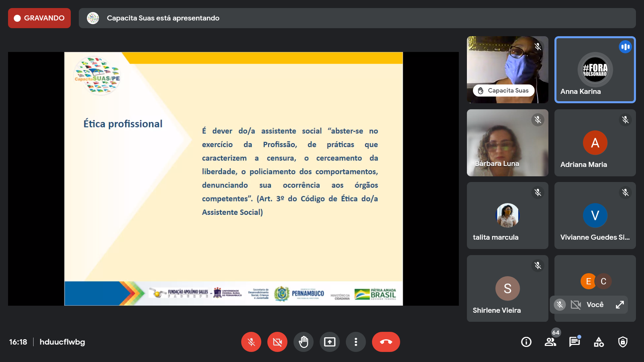The image size is (644, 362).
Task: Open meeting details info icon
Action: (526, 342)
